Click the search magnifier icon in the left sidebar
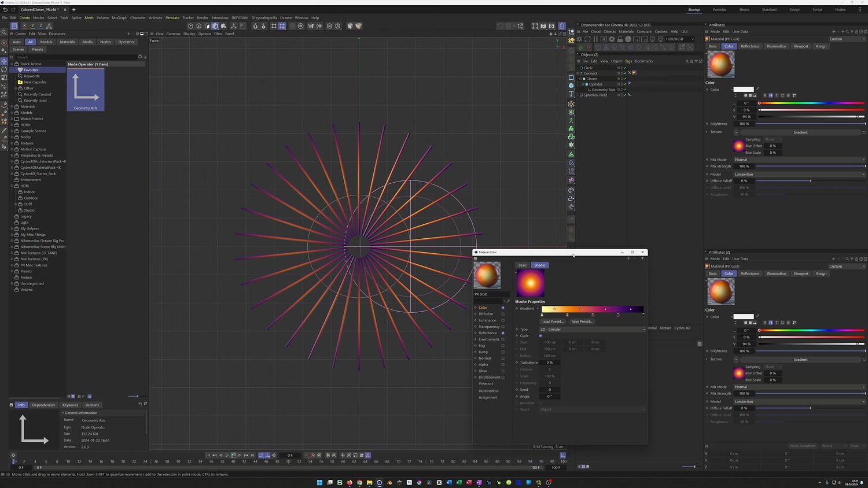 pos(4,33)
